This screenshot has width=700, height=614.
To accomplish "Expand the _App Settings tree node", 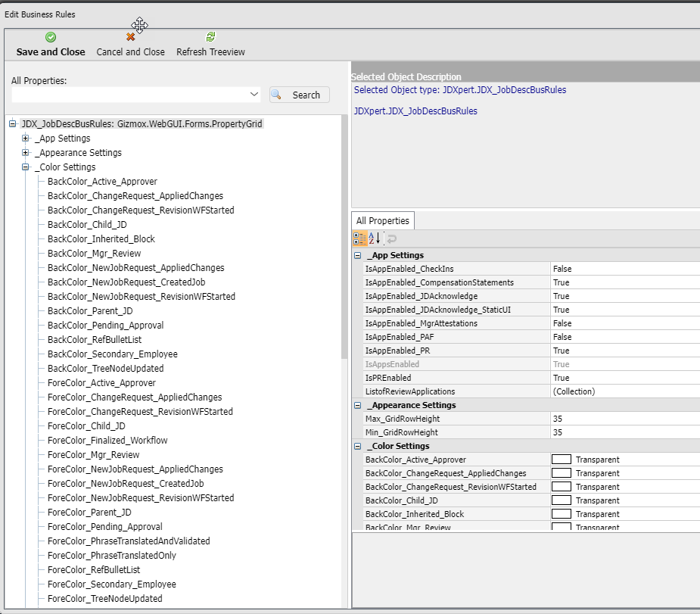I will pyautogui.click(x=26, y=139).
